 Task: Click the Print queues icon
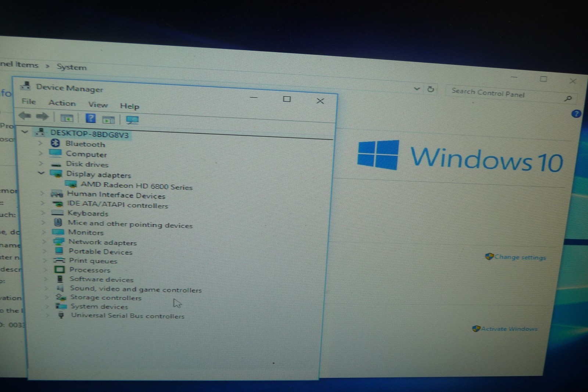point(59,260)
